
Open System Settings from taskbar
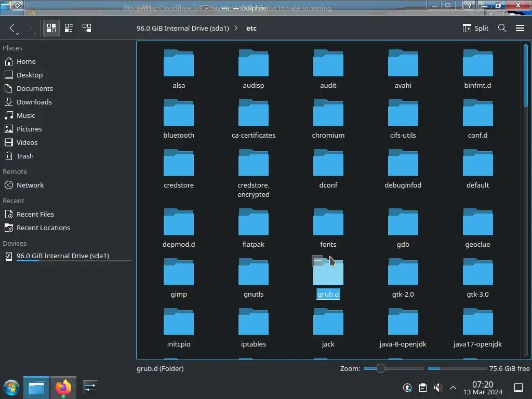click(x=90, y=388)
